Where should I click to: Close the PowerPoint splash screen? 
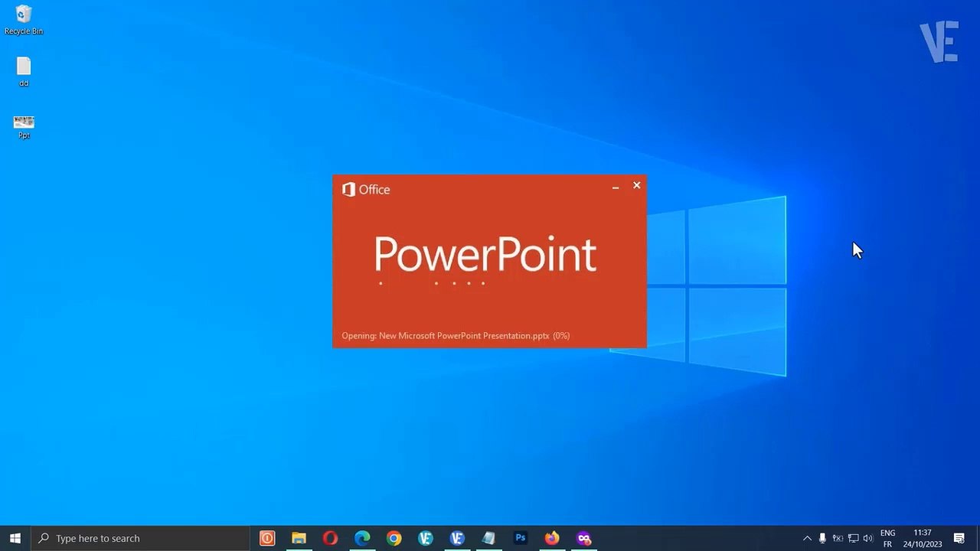[636, 185]
